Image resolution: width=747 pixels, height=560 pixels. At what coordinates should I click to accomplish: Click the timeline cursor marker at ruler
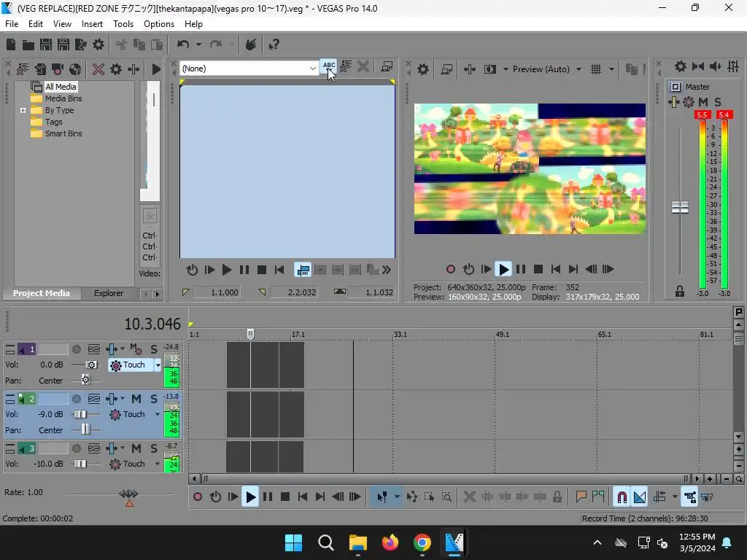(251, 334)
